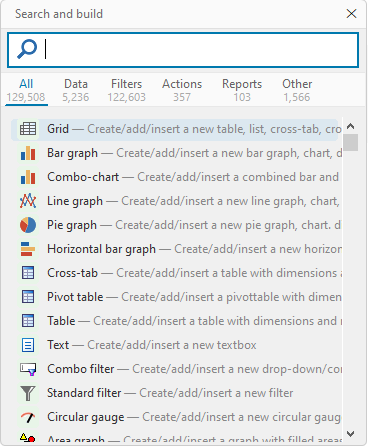This screenshot has width=368, height=446.
Task: Select the "Grid" result text
Action: click(58, 129)
